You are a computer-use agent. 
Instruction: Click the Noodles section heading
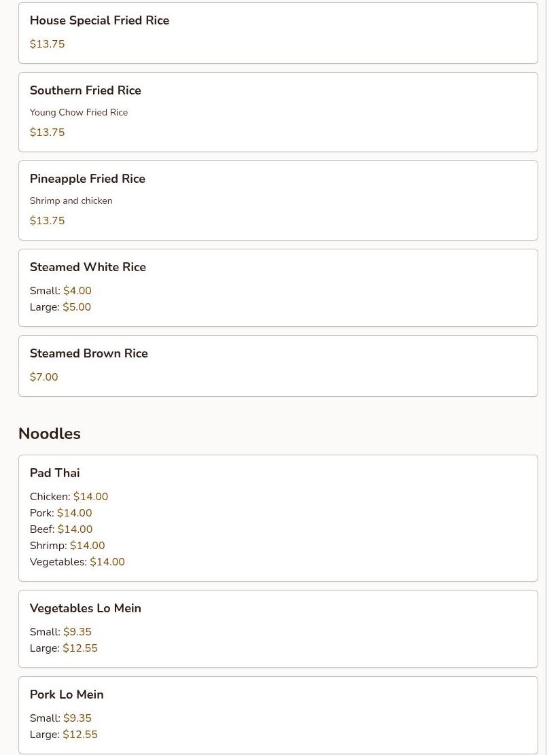(x=49, y=434)
